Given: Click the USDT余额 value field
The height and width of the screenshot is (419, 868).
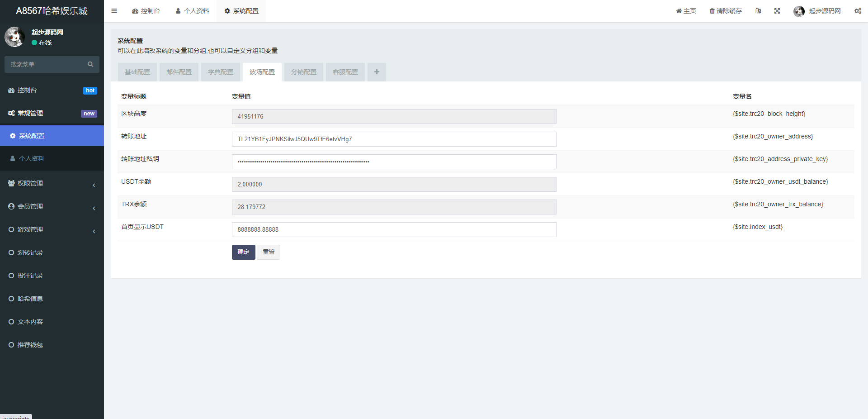Looking at the screenshot, I should coord(394,184).
